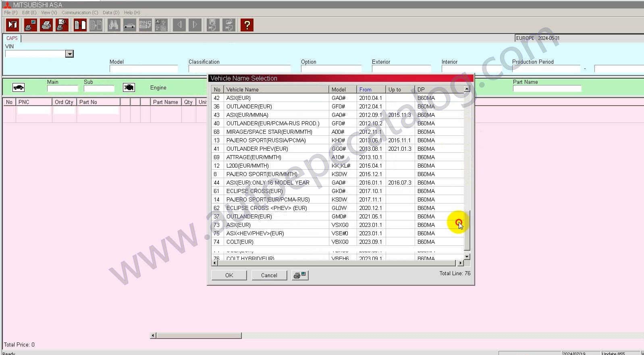Select COLT(EUR) VBXG0 row

click(338, 242)
